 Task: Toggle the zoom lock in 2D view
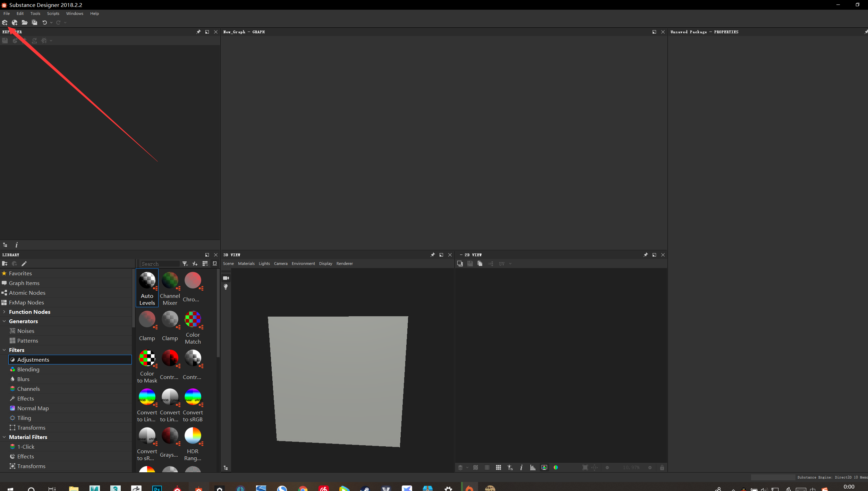point(662,467)
